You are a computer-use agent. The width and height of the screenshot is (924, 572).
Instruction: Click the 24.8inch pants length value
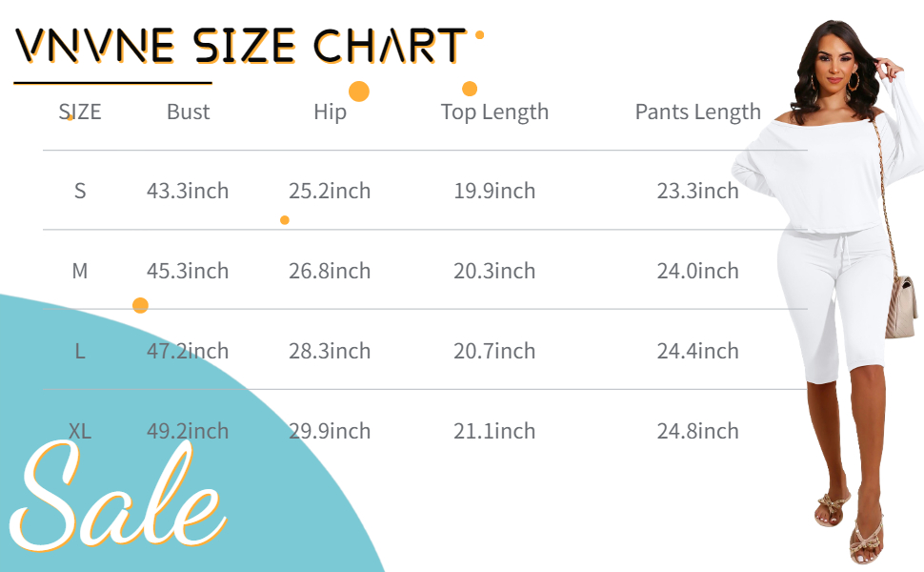coord(697,431)
